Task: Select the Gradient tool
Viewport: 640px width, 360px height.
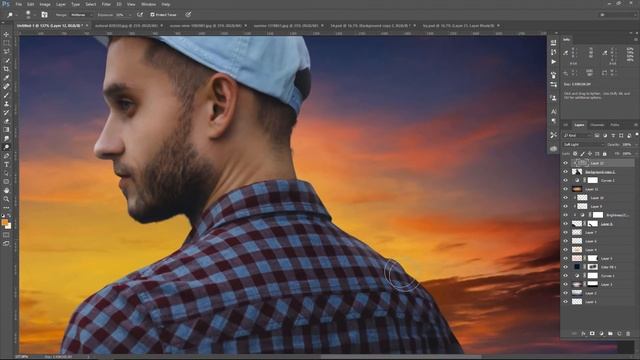Action: (6, 130)
